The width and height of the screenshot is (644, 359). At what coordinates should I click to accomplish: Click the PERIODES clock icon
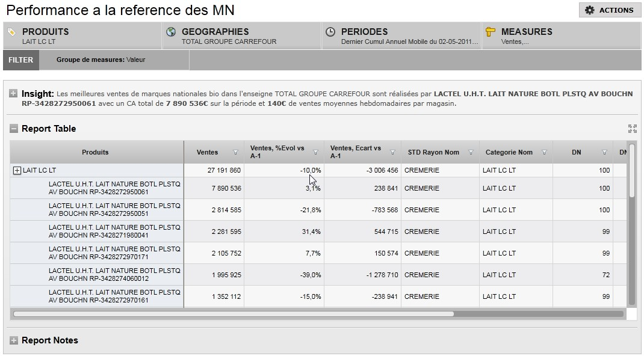[x=330, y=32]
